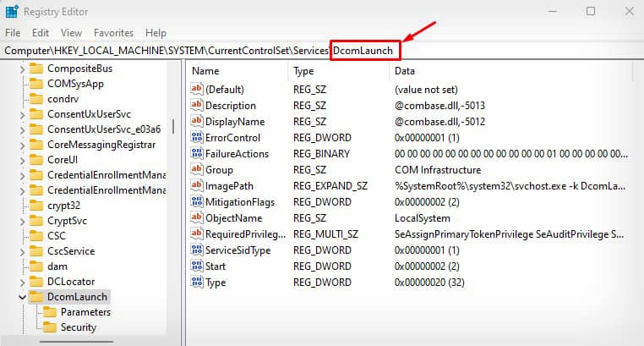
Task: Click the string icon next to ObjectName
Action: pos(197,217)
